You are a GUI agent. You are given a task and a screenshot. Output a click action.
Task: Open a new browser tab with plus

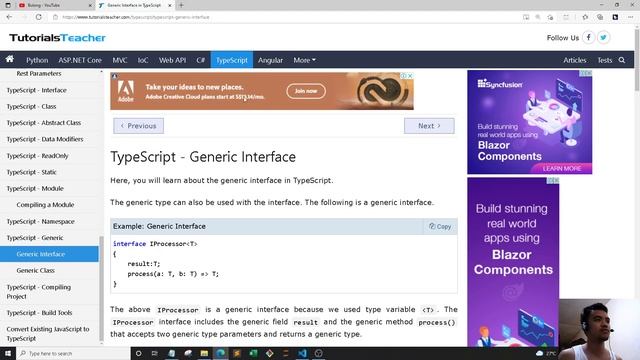181,5
